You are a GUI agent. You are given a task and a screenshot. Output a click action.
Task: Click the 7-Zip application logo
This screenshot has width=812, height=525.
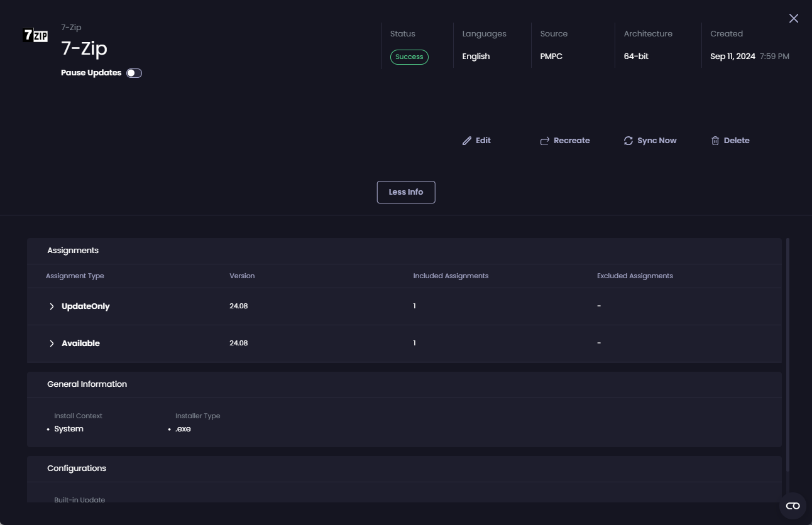(36, 36)
